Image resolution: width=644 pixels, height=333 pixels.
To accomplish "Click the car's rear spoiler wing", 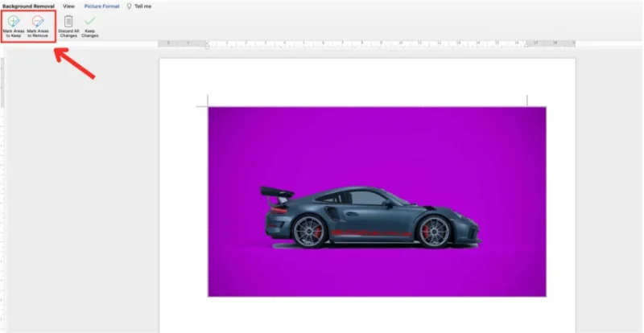I will (274, 192).
